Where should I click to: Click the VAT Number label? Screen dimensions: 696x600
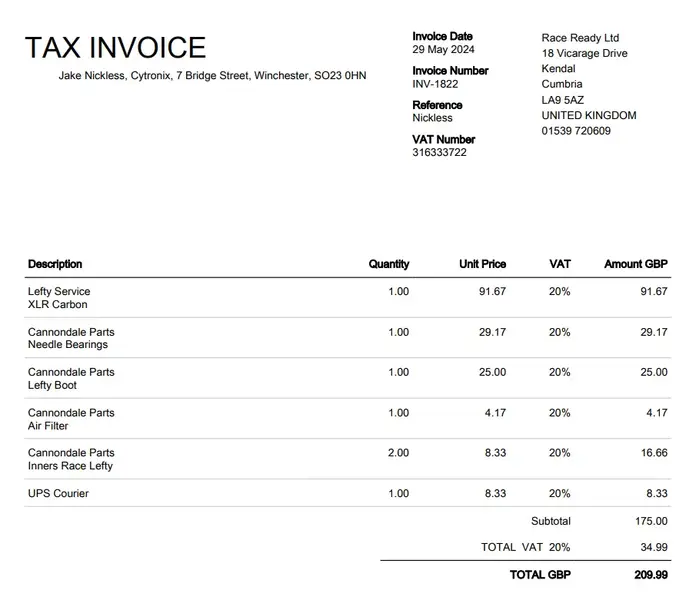pyautogui.click(x=443, y=140)
